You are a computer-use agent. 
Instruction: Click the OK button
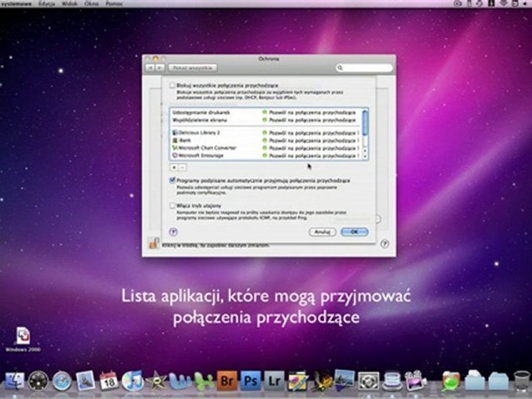[354, 232]
